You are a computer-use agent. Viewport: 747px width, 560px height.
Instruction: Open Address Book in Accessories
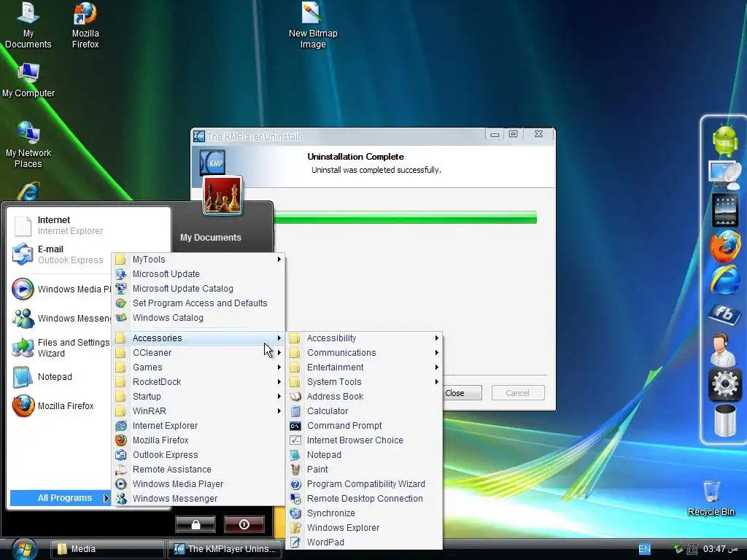tap(364, 397)
